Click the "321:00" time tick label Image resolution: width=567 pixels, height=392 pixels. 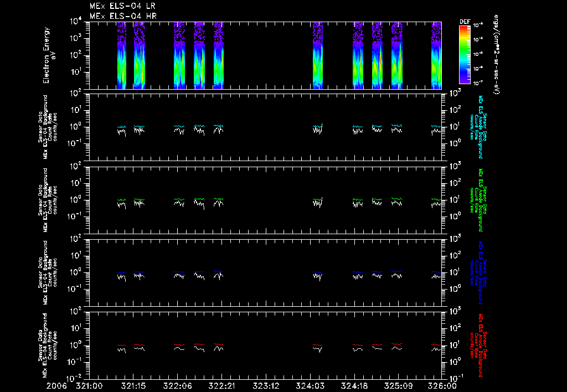click(89, 386)
